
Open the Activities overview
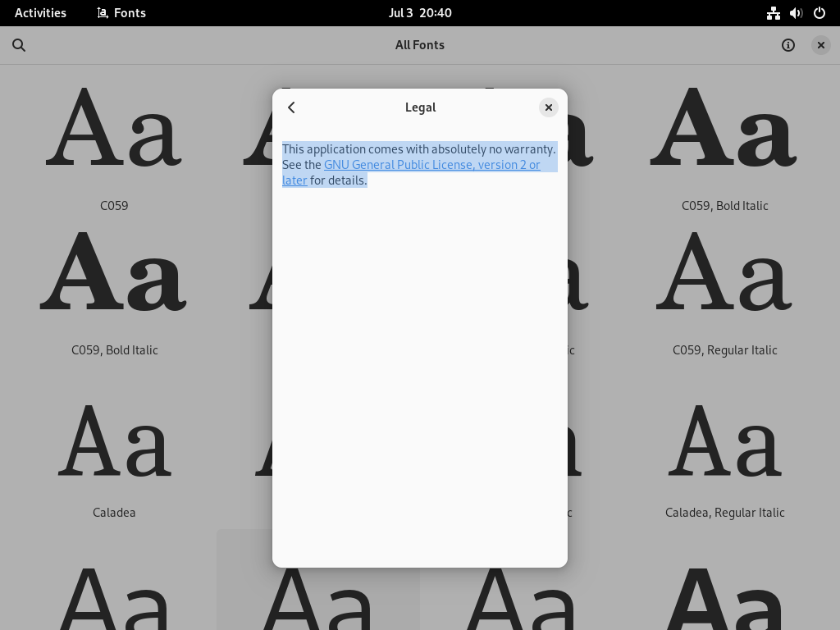pyautogui.click(x=41, y=13)
